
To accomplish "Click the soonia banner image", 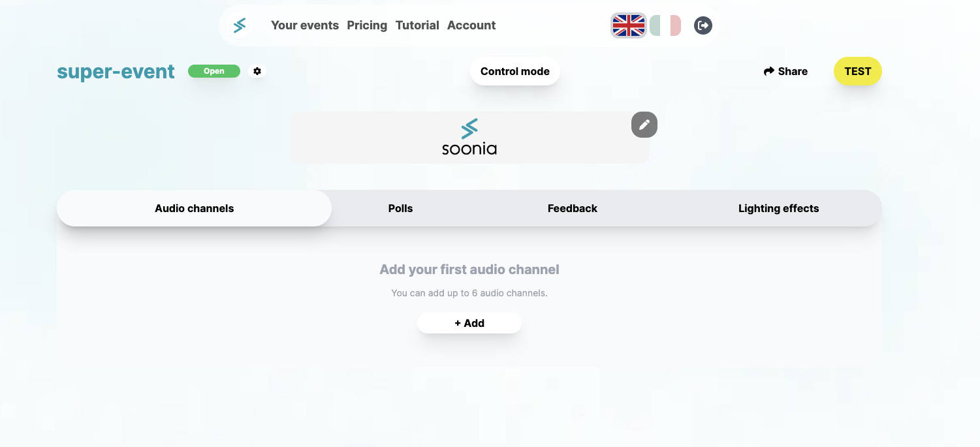I will tap(469, 137).
